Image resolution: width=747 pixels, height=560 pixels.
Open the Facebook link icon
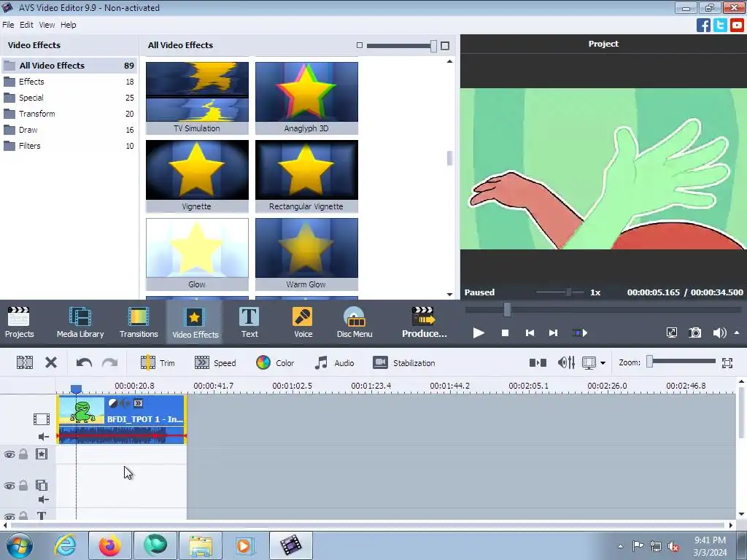[x=703, y=25]
